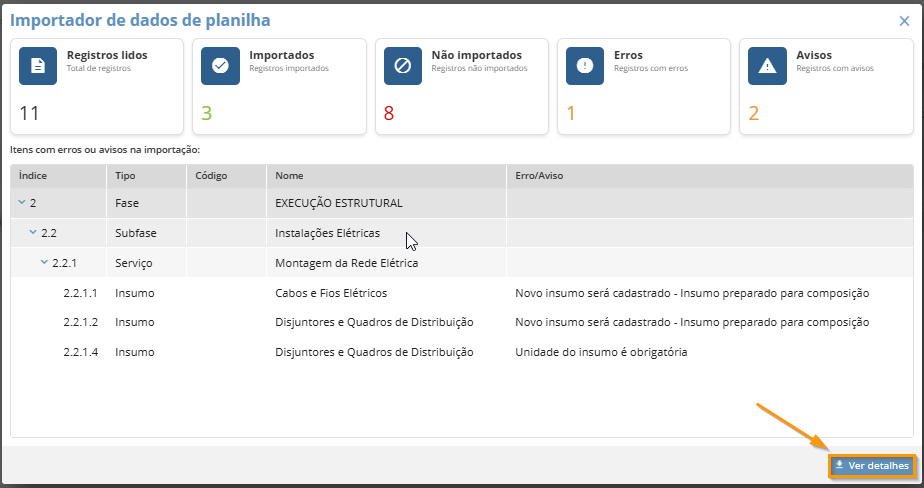Click the Nome column header
The image size is (924, 488).
[289, 176]
